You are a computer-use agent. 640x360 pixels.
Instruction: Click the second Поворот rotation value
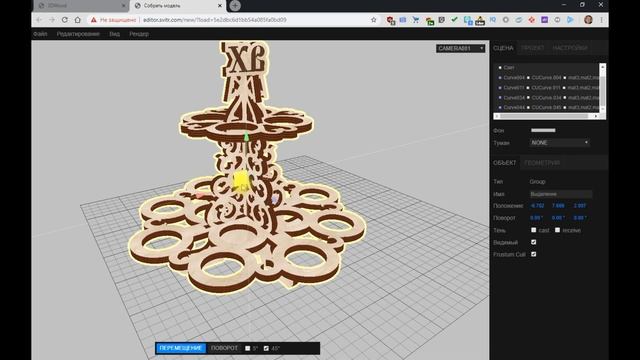point(558,218)
